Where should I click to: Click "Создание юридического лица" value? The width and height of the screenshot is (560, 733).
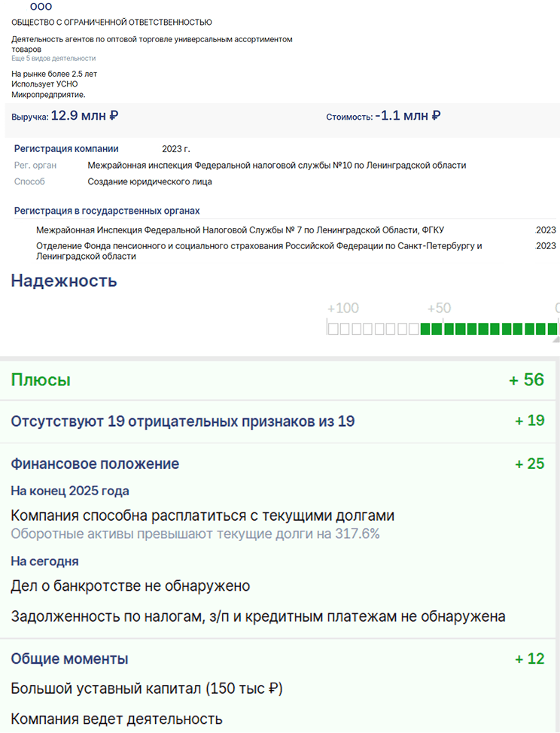click(x=150, y=181)
